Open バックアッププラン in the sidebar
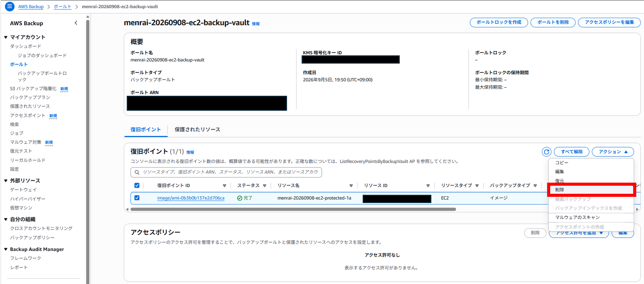 (x=30, y=97)
